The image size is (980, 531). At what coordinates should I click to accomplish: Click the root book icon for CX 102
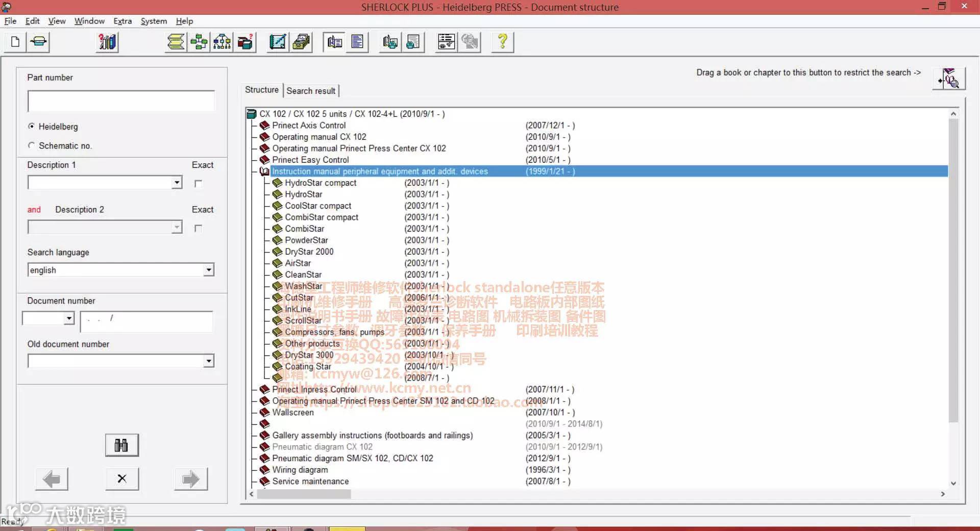tap(252, 114)
